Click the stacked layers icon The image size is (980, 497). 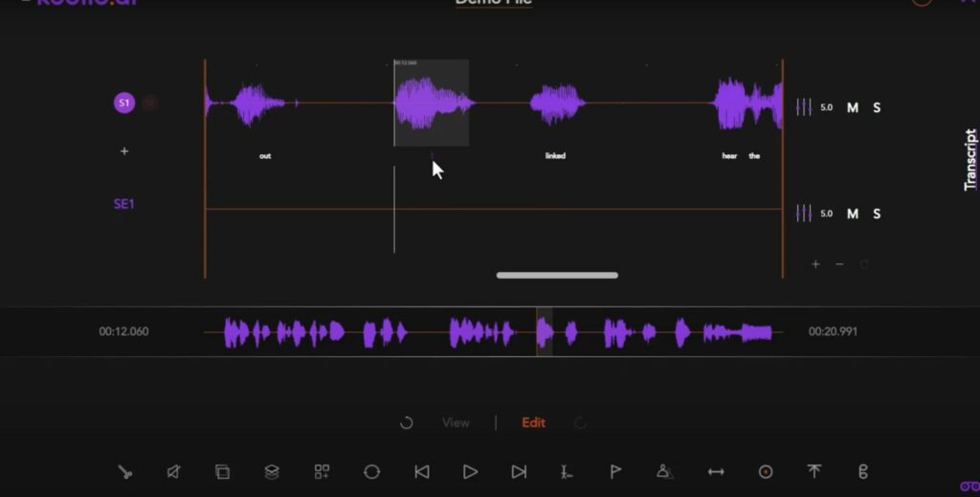[272, 471]
